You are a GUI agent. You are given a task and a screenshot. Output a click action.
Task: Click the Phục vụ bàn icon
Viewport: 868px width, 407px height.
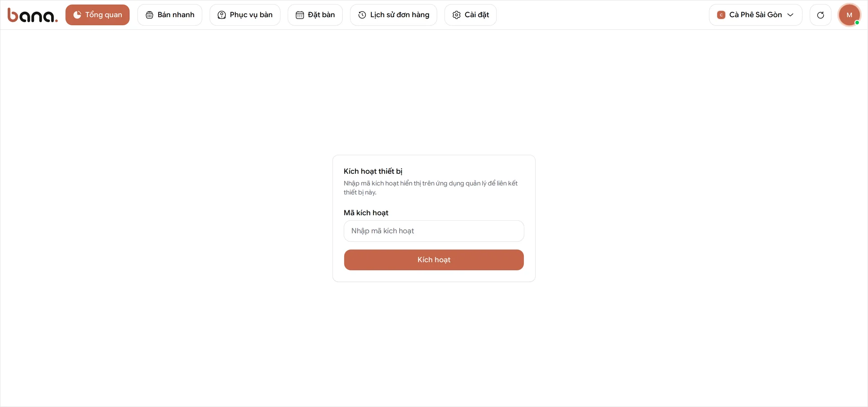pos(222,15)
